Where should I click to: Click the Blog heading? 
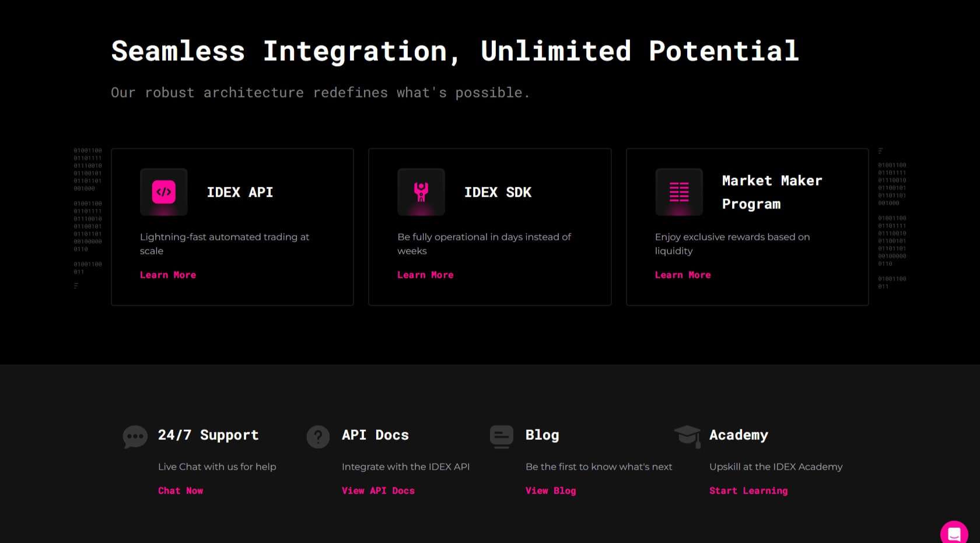[x=542, y=435]
